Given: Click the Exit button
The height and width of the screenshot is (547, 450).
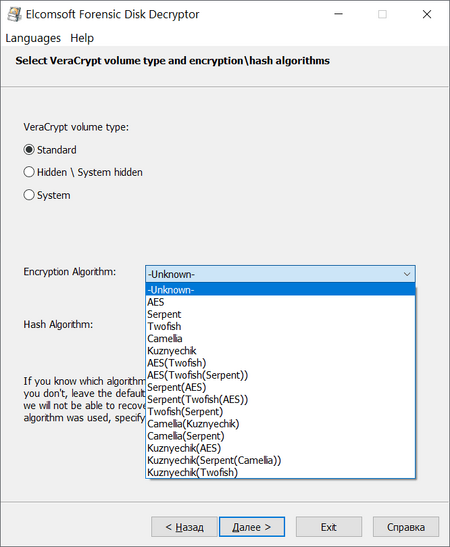Looking at the screenshot, I should coord(329,527).
